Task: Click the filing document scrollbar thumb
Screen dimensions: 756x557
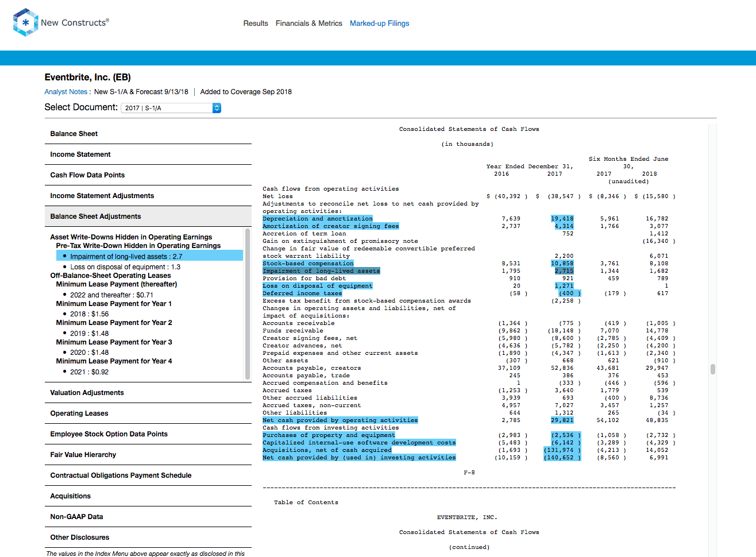Action: (713, 369)
